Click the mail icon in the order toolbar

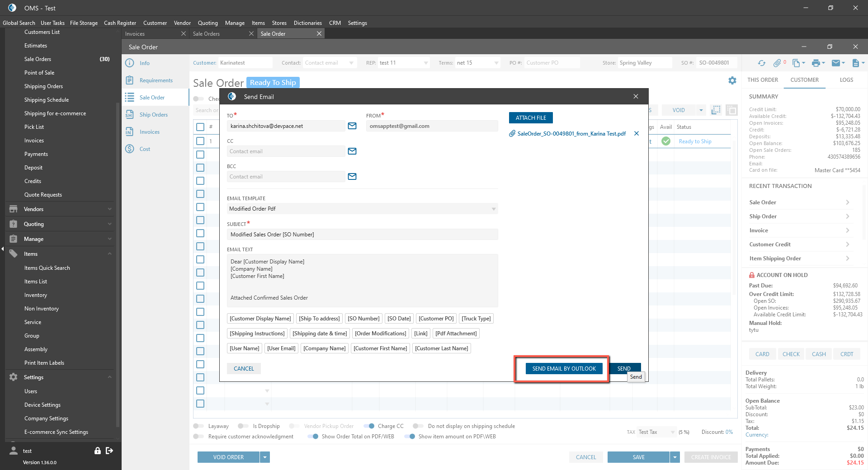(x=836, y=63)
